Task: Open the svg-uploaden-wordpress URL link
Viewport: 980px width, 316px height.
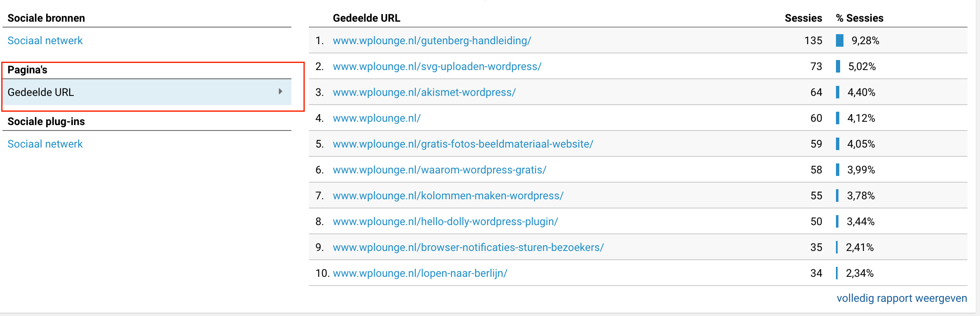Action: tap(437, 66)
